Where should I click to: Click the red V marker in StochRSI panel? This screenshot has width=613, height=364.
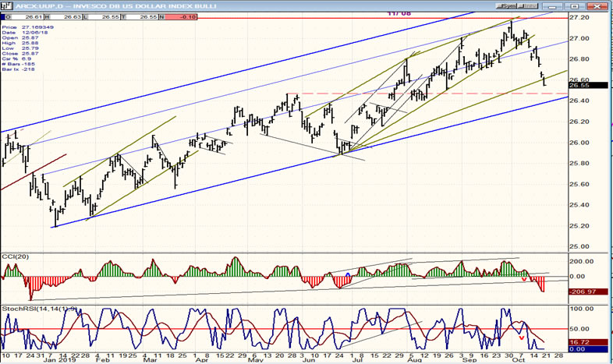click(x=520, y=337)
